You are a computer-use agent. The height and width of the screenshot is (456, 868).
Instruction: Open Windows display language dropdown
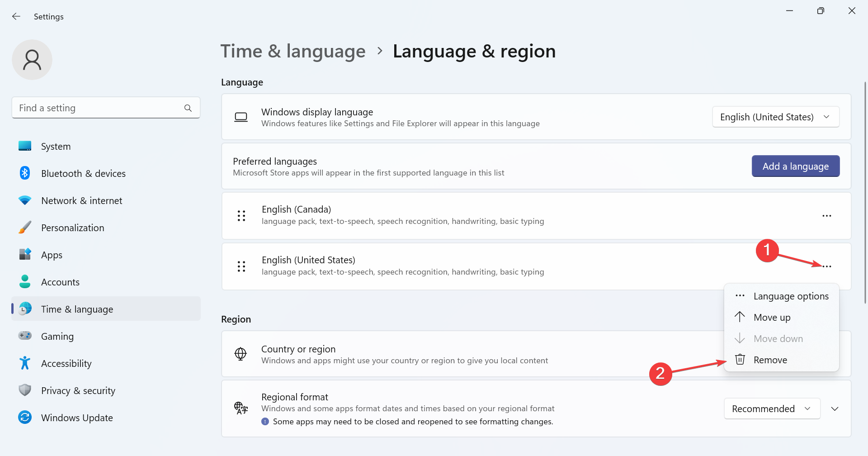pyautogui.click(x=776, y=117)
